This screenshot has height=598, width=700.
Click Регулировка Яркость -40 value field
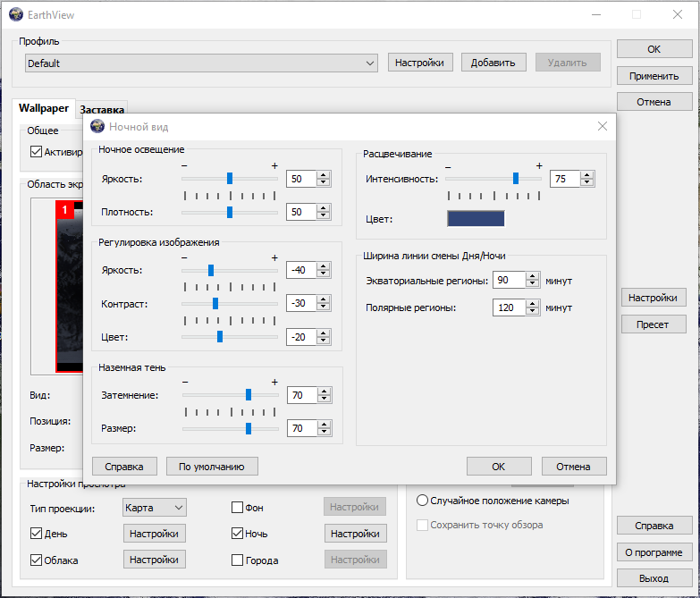301,270
